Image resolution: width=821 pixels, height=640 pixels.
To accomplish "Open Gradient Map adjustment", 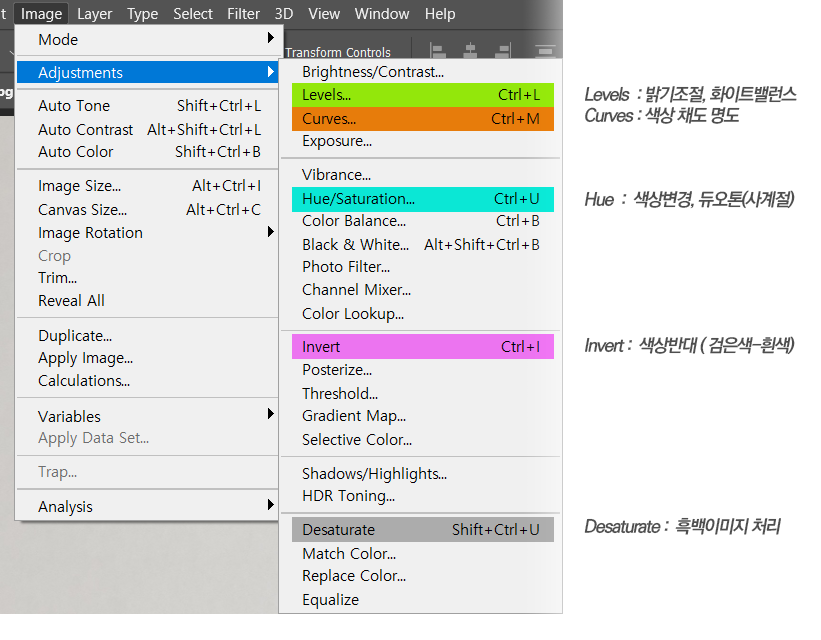I will click(x=423, y=416).
